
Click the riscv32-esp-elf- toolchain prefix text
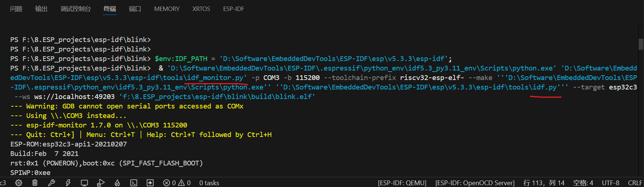(432, 78)
